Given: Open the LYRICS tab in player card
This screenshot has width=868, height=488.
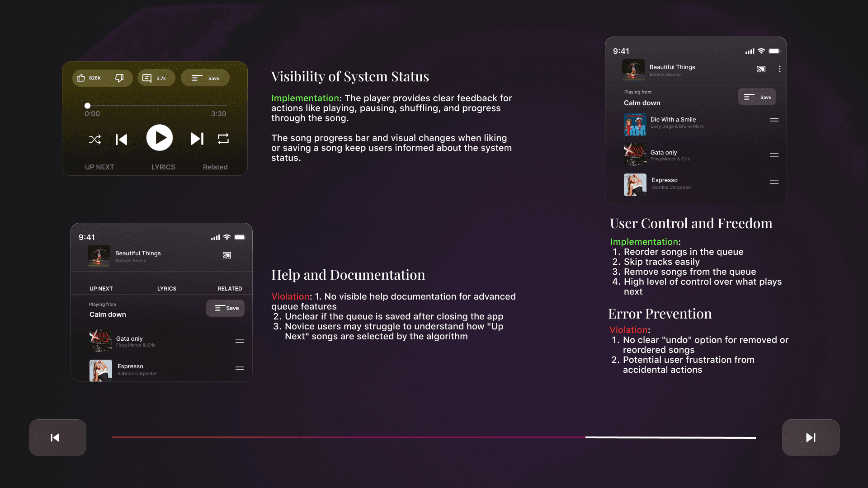Looking at the screenshot, I should coord(163,167).
